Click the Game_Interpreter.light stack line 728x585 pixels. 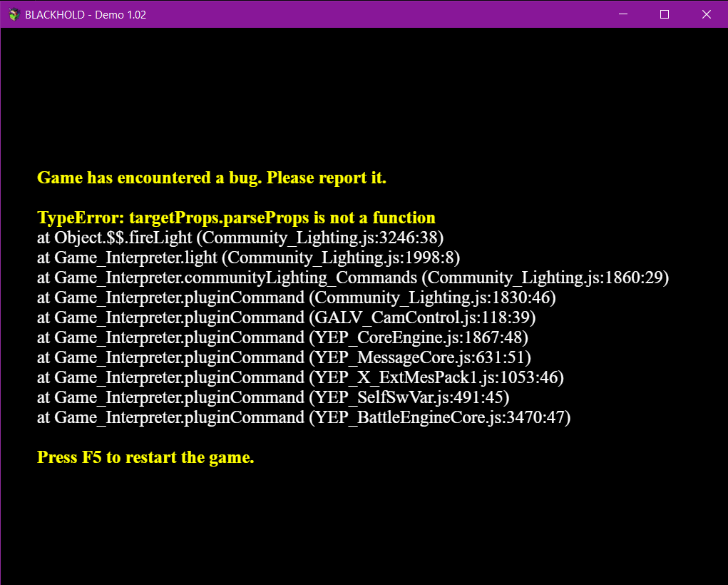click(248, 258)
